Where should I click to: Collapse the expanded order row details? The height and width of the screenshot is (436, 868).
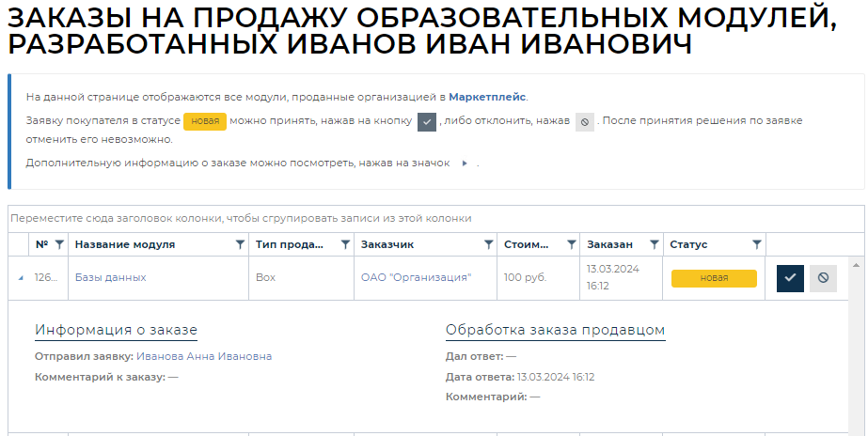pos(20,278)
